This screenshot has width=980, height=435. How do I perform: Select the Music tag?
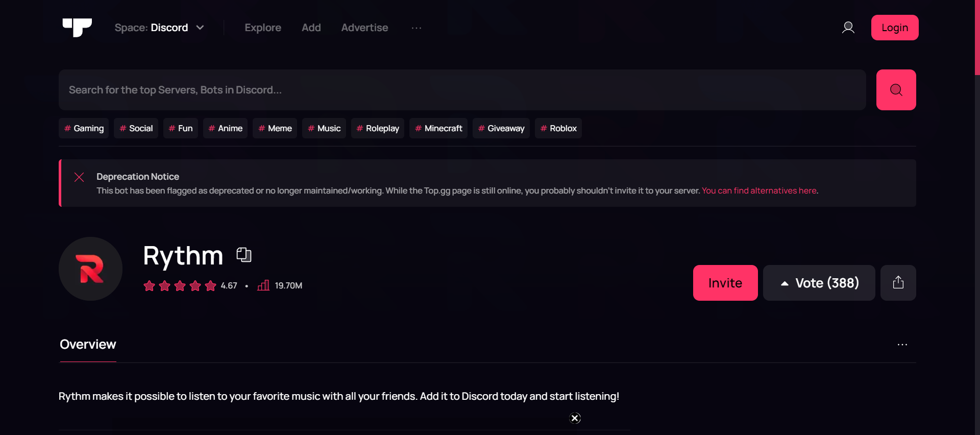coord(324,128)
